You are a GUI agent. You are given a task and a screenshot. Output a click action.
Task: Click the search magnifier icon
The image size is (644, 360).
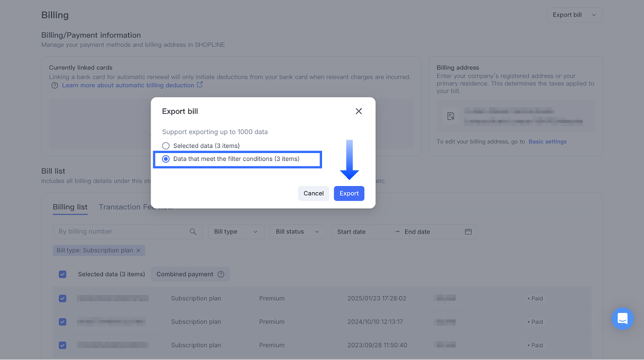click(x=193, y=232)
